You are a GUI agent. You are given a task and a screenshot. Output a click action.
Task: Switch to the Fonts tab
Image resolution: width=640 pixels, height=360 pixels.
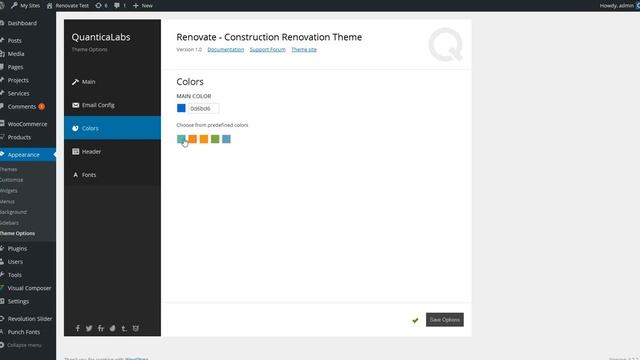click(112, 175)
